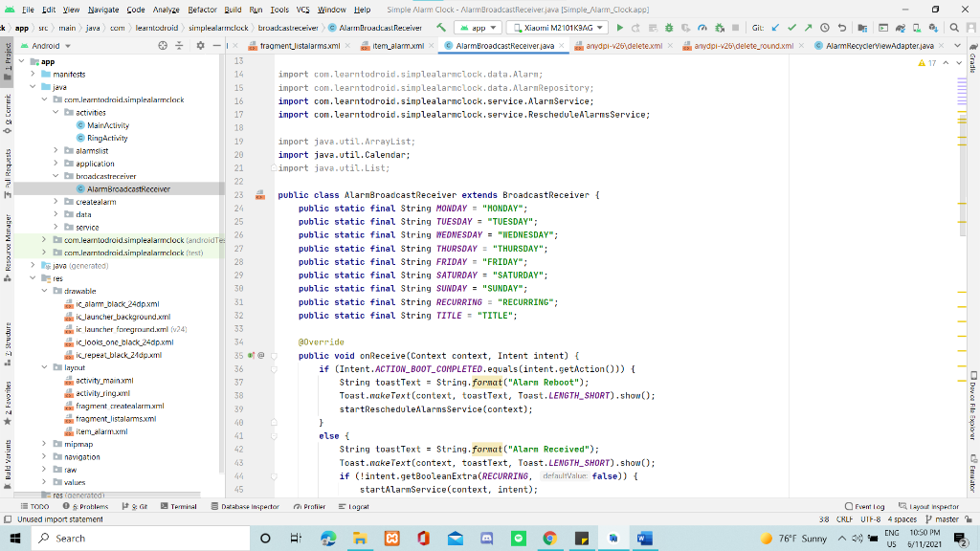Image resolution: width=980 pixels, height=551 pixels.
Task: Update project from Git with blue arrow icon
Action: [777, 27]
